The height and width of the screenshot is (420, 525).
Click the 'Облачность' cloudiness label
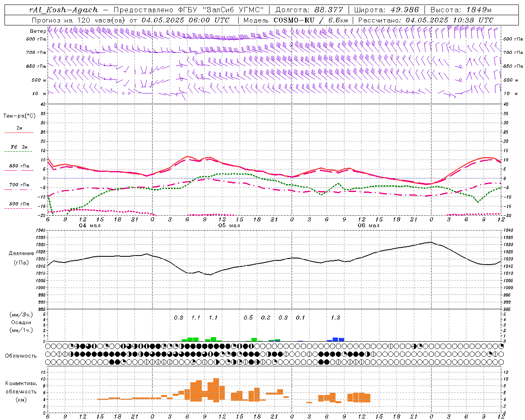[21, 356]
